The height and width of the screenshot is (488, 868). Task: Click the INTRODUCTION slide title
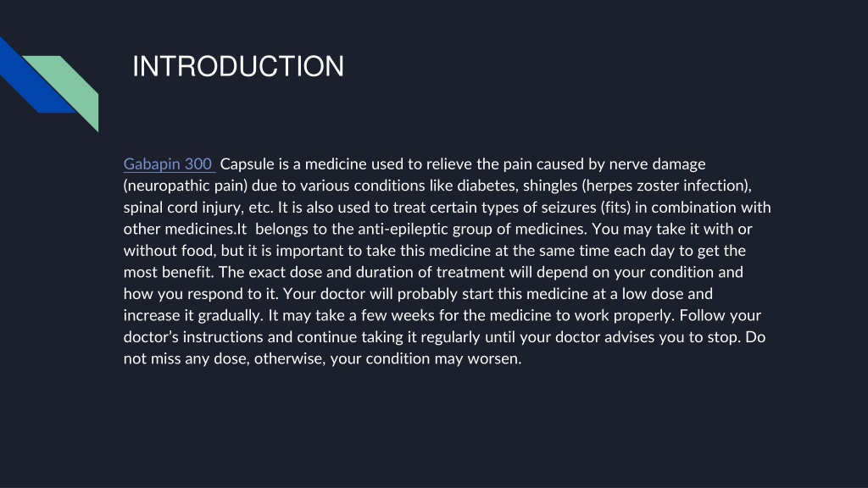click(238, 66)
